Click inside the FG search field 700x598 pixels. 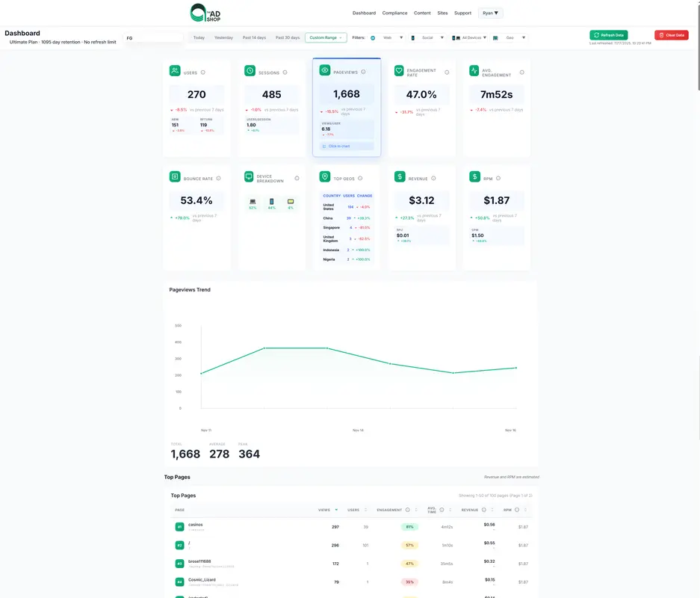[x=153, y=37]
